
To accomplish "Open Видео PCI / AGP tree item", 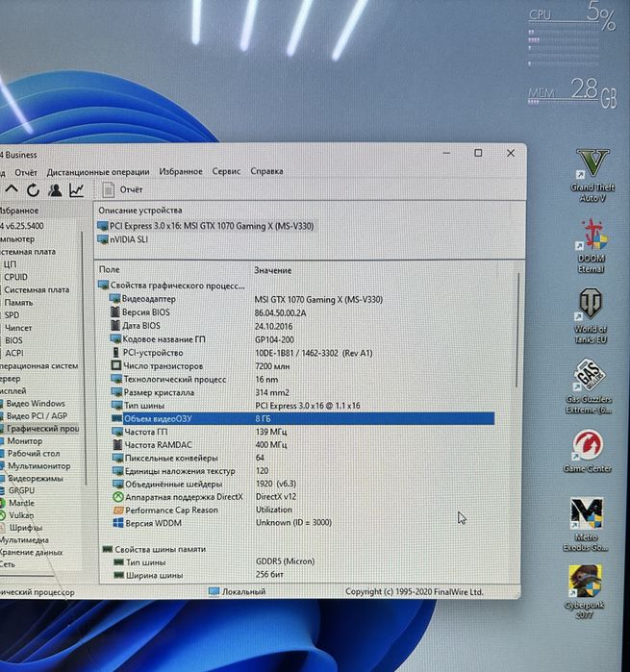I will 34,415.
